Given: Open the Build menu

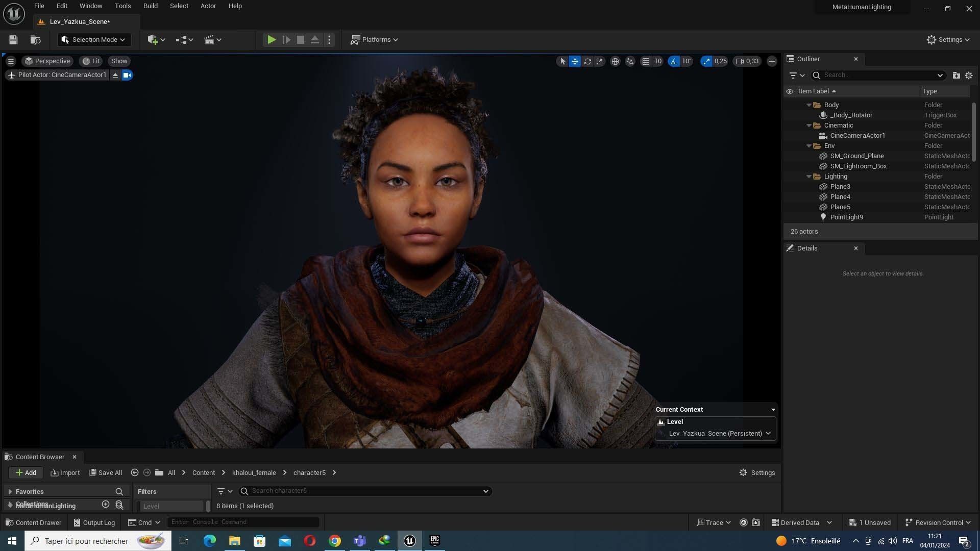Looking at the screenshot, I should click(x=150, y=6).
